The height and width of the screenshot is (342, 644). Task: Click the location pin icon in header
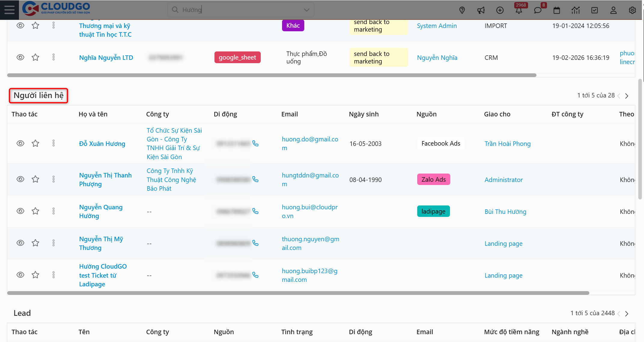click(462, 10)
